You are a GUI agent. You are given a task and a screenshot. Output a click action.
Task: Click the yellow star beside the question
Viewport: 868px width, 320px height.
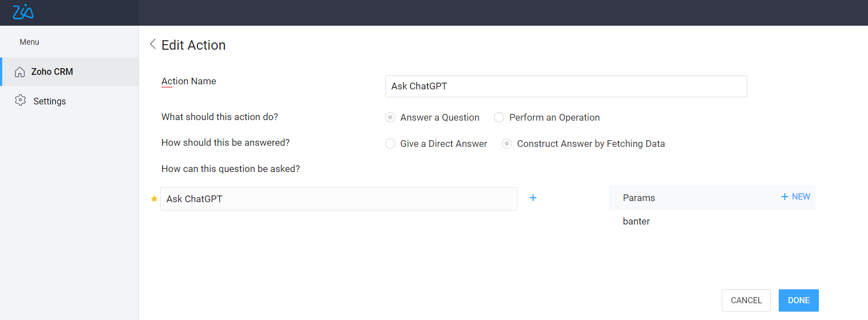coord(155,199)
